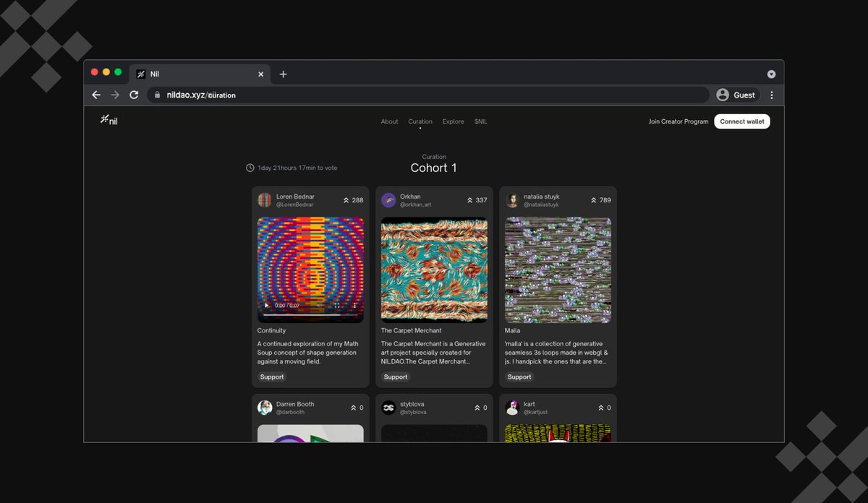Open Chrome three-dot menu

[x=772, y=95]
